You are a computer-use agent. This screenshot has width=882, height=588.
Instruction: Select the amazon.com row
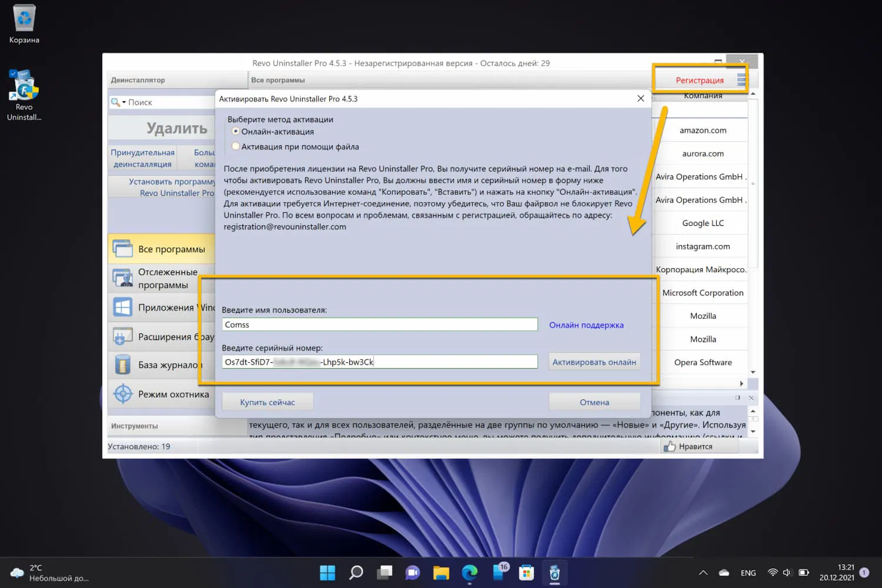tap(703, 130)
